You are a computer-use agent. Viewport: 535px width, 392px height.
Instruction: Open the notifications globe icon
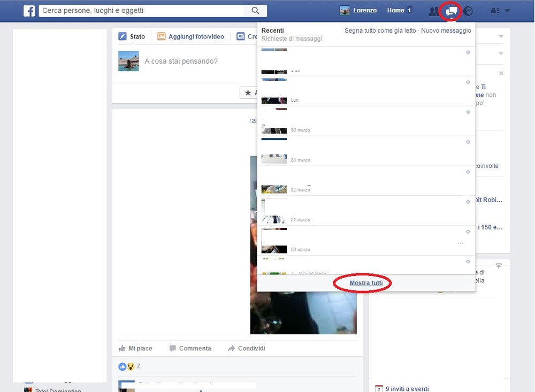(468, 11)
